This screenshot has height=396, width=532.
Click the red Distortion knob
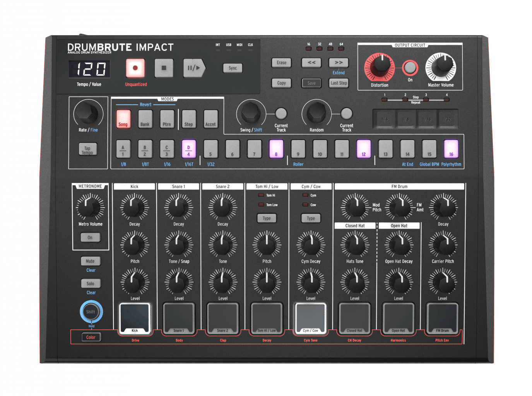pyautogui.click(x=380, y=67)
